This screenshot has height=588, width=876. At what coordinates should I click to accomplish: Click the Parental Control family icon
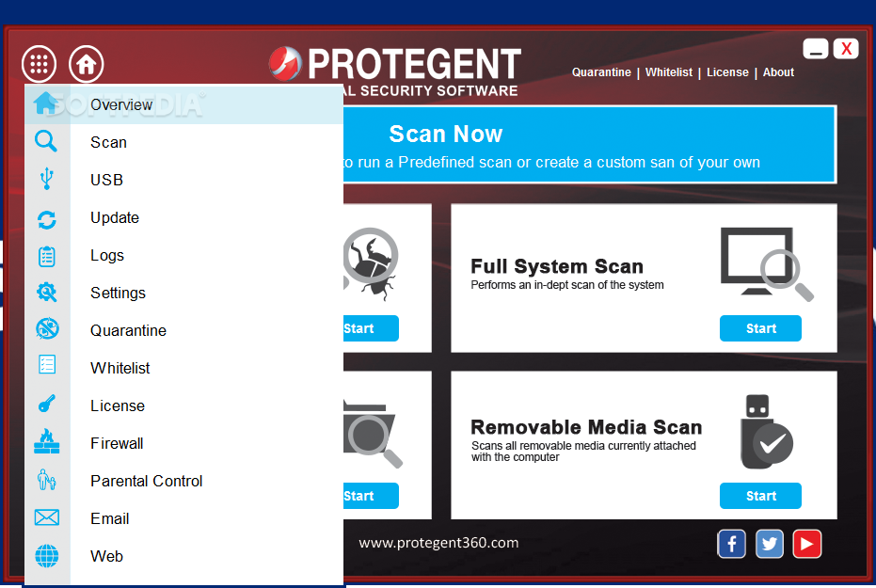[x=47, y=480]
